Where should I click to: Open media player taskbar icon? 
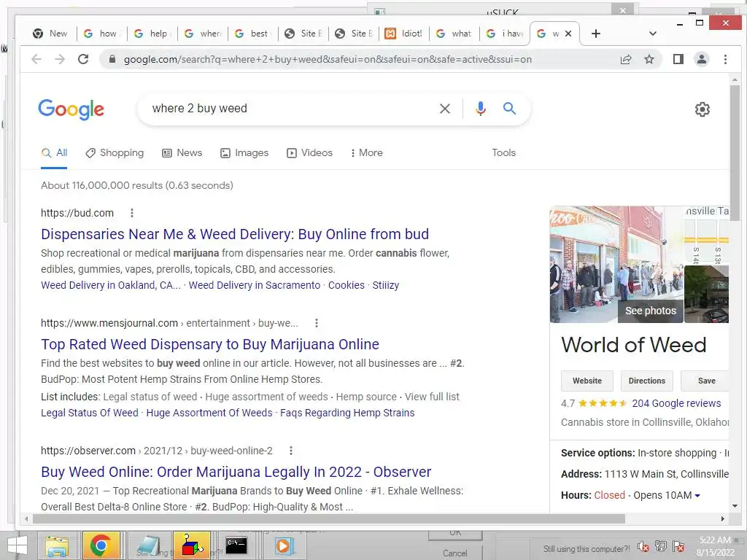283,545
